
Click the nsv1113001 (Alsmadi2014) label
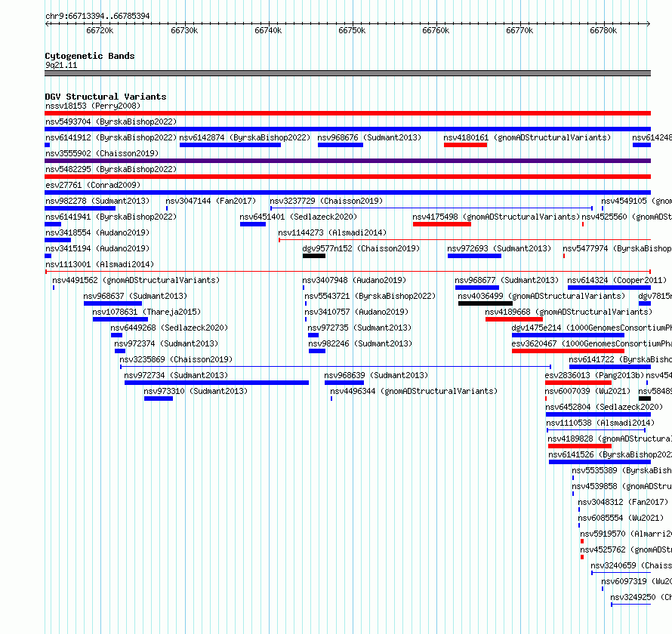pyautogui.click(x=100, y=264)
